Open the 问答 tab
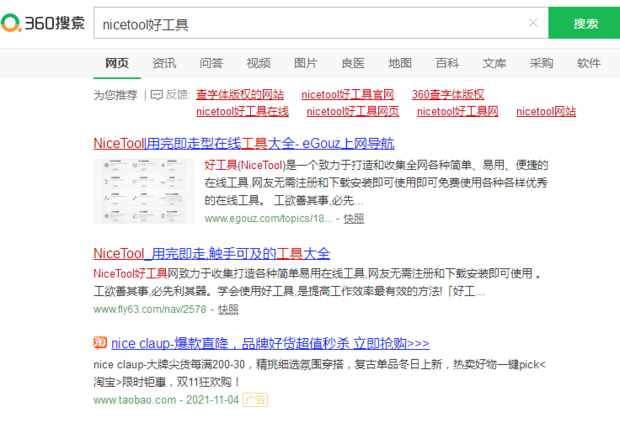The image size is (620, 423). click(x=211, y=63)
